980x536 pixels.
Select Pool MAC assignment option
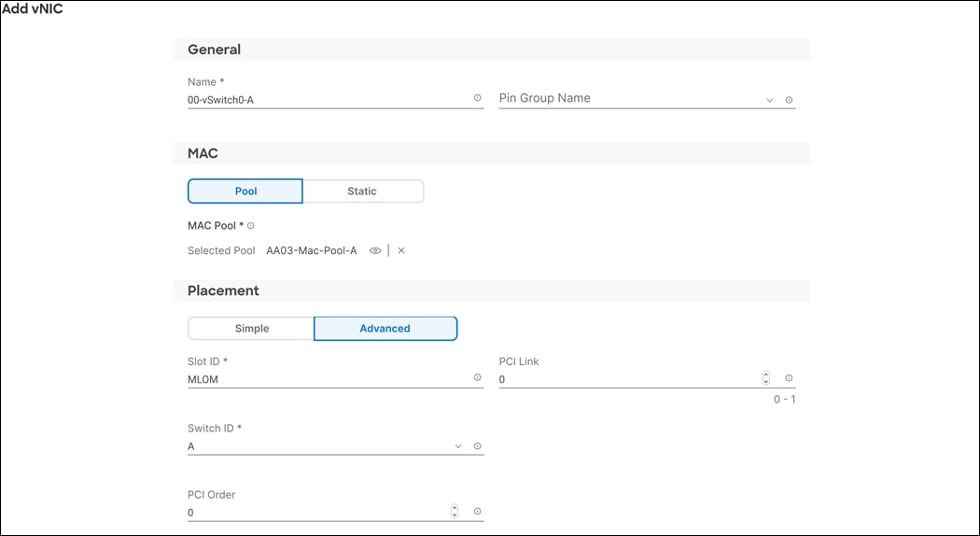click(245, 191)
